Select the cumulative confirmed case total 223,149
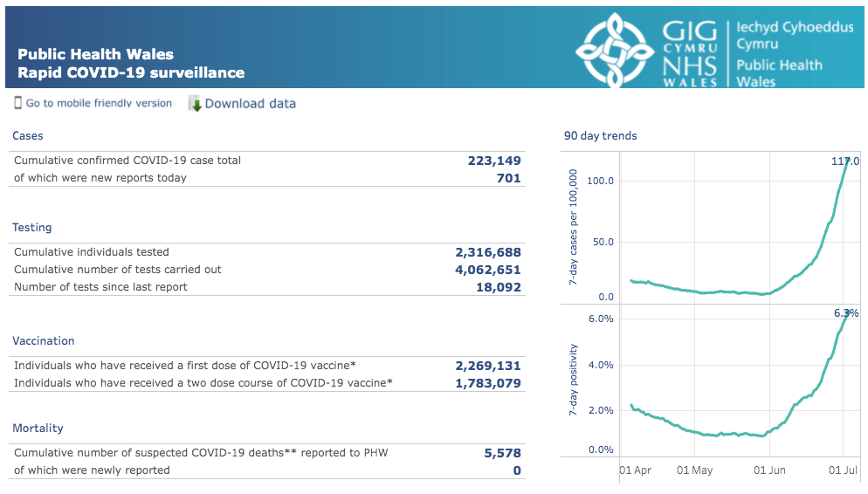This screenshot has width=868, height=494. [x=494, y=161]
